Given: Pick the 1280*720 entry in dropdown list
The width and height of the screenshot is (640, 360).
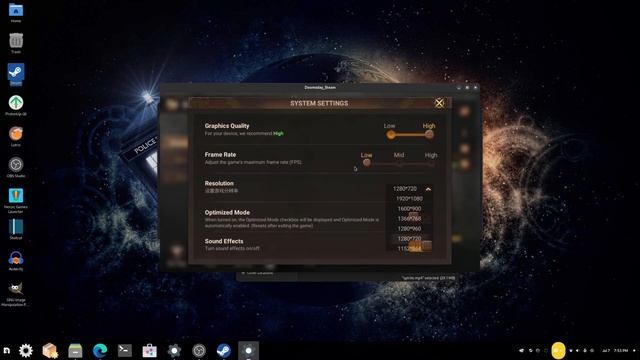Looking at the screenshot, I should [409, 238].
